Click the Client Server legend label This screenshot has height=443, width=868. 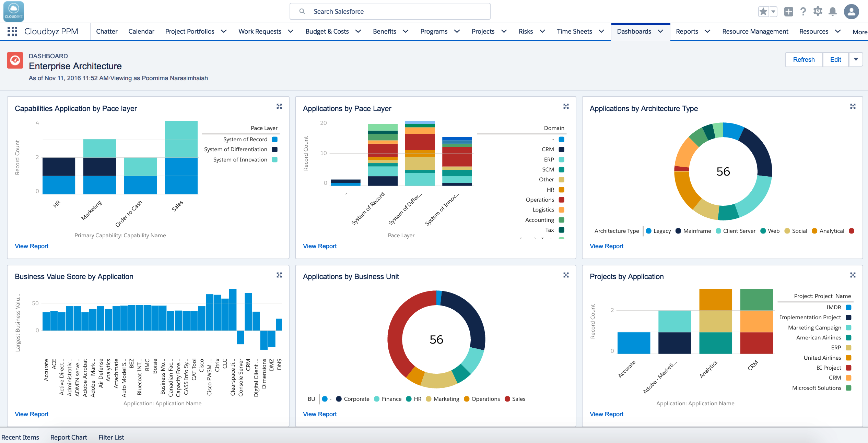739,231
